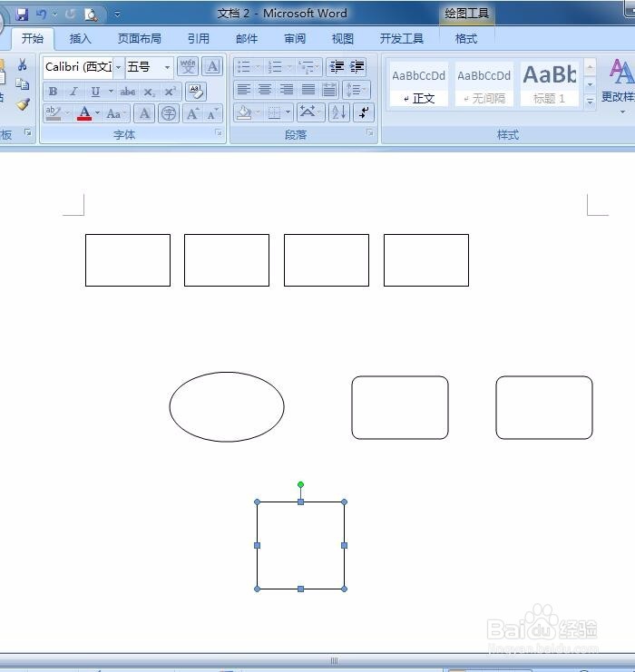Open the Clipboard pane launcher
Viewport: 635px width, 672px height.
click(28, 132)
